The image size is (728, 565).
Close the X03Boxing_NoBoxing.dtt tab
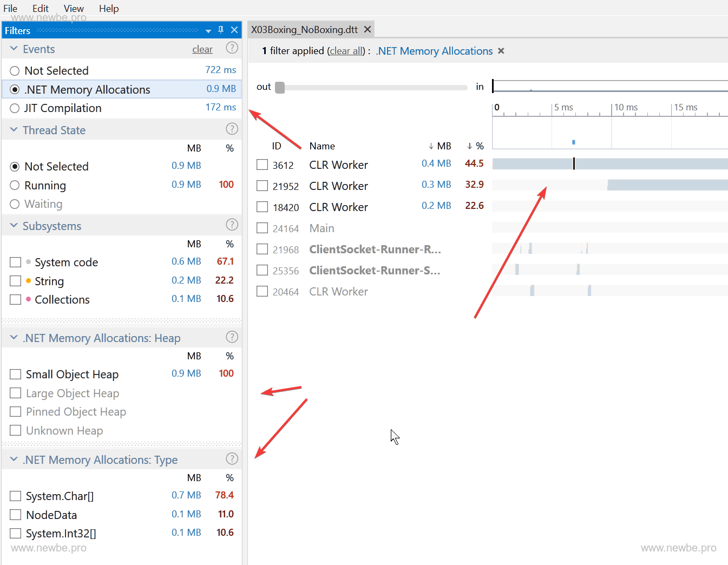[368, 29]
